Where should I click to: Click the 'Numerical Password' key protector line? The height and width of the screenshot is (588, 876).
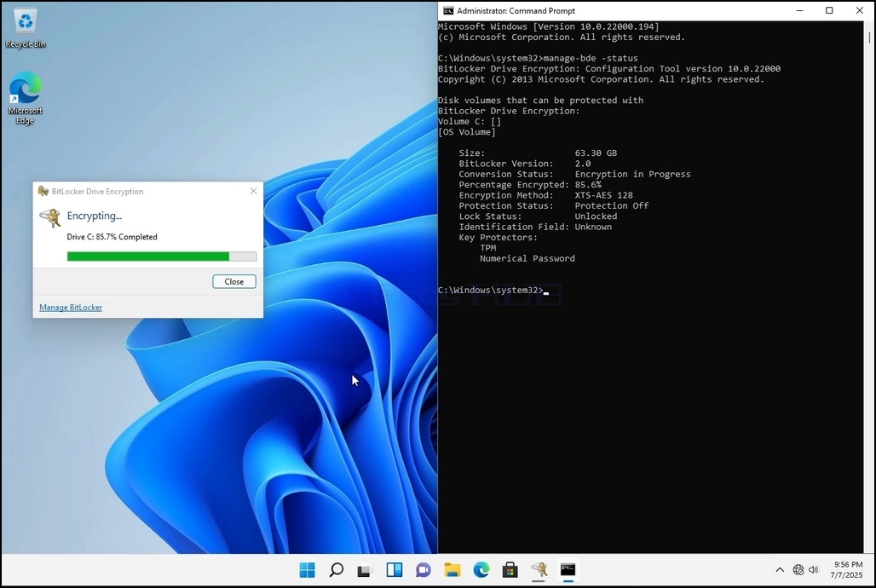coord(527,259)
